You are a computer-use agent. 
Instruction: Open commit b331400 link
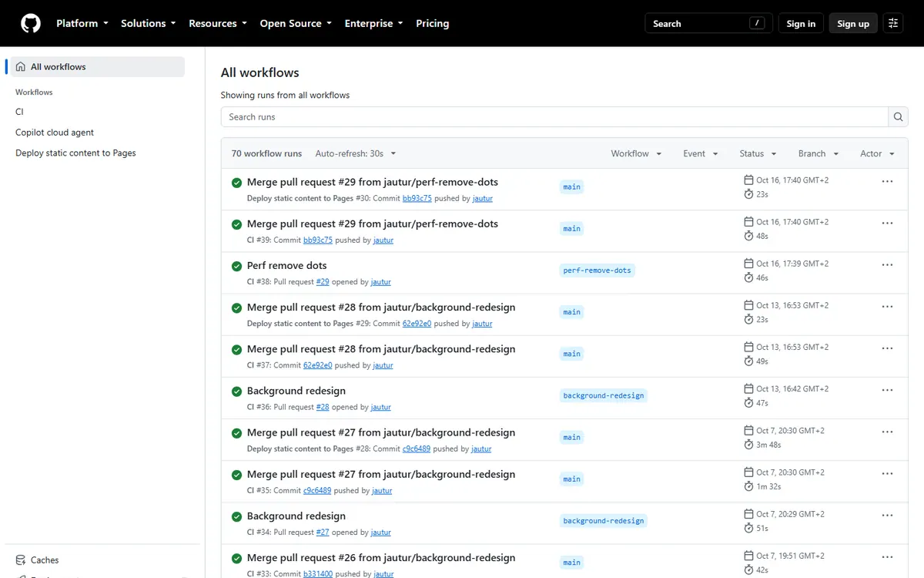tap(318, 574)
